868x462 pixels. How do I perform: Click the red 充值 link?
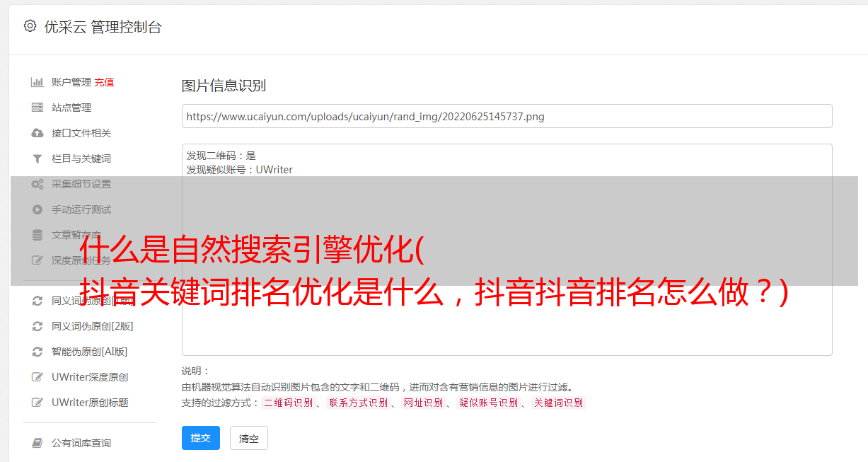click(104, 82)
